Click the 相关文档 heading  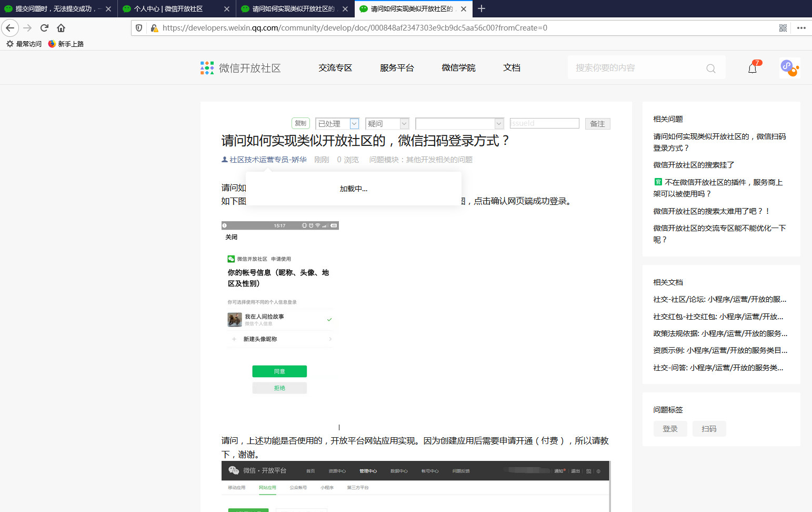(x=668, y=282)
